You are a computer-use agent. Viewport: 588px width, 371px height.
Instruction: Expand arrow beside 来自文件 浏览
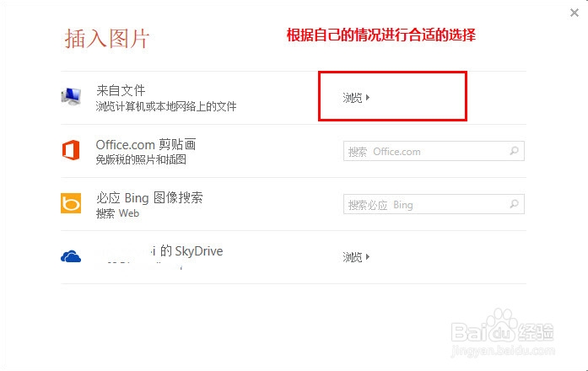click(x=368, y=98)
